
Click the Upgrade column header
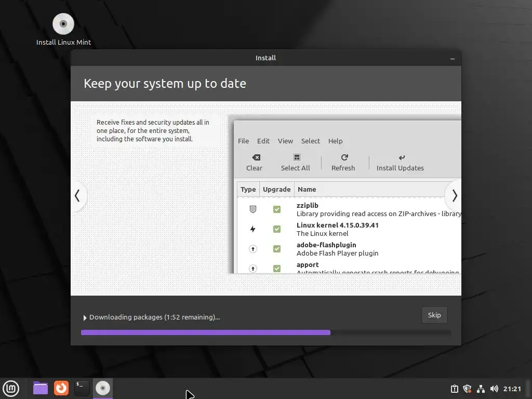[276, 189]
